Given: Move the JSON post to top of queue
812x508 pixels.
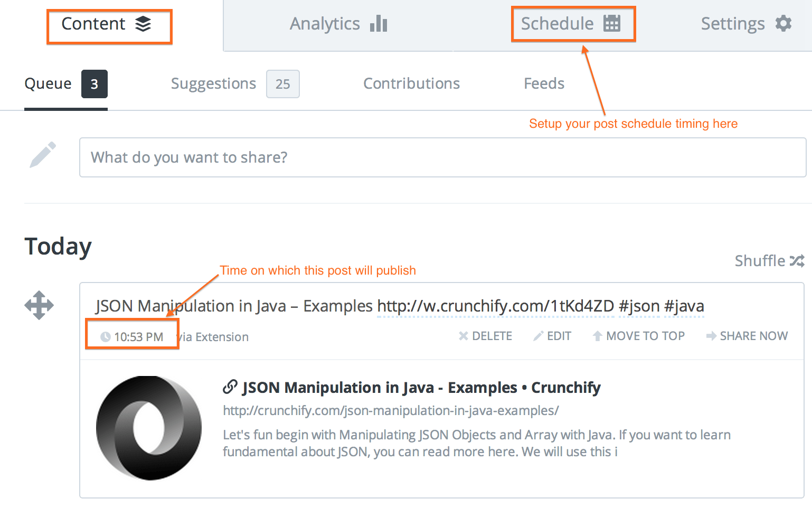Looking at the screenshot, I should (x=639, y=336).
